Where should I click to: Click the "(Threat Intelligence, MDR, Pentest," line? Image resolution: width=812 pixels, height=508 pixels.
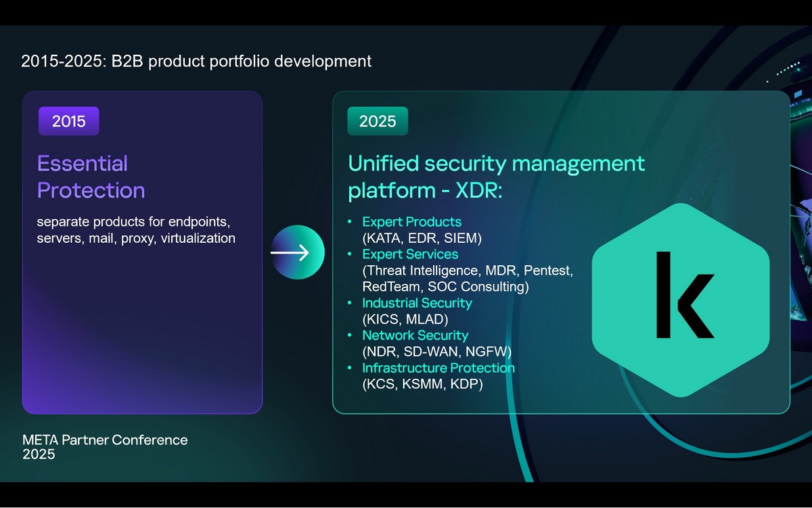pyautogui.click(x=468, y=271)
